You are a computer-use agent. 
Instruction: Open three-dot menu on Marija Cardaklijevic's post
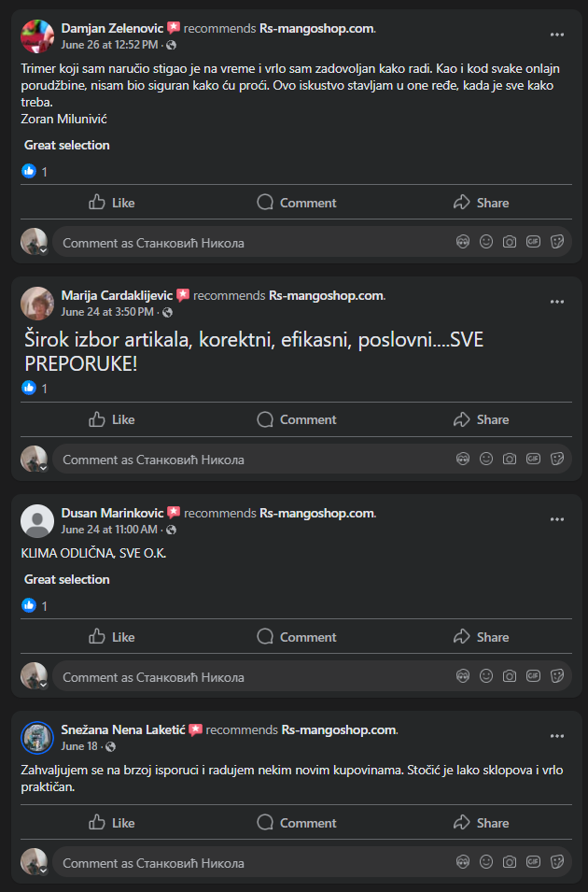click(x=557, y=302)
